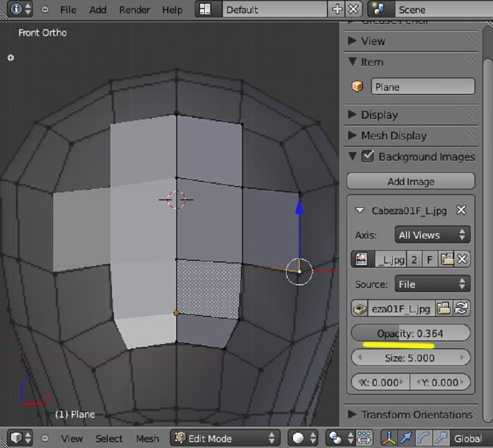
Task: Click the Add Image button
Action: click(x=411, y=181)
